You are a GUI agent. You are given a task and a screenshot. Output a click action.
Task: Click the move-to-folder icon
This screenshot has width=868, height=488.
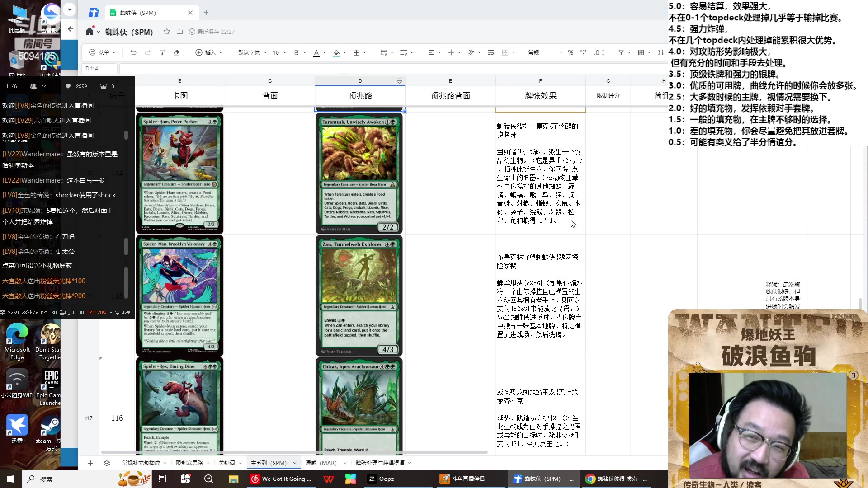pyautogui.click(x=179, y=32)
